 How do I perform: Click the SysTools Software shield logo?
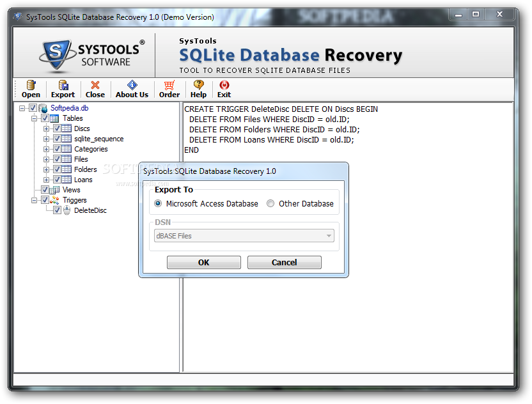tap(56, 54)
